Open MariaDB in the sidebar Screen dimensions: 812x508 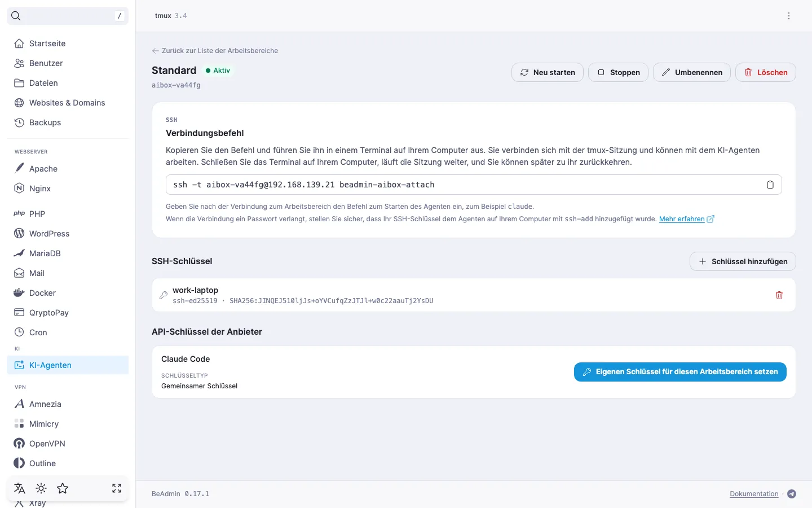point(68,253)
